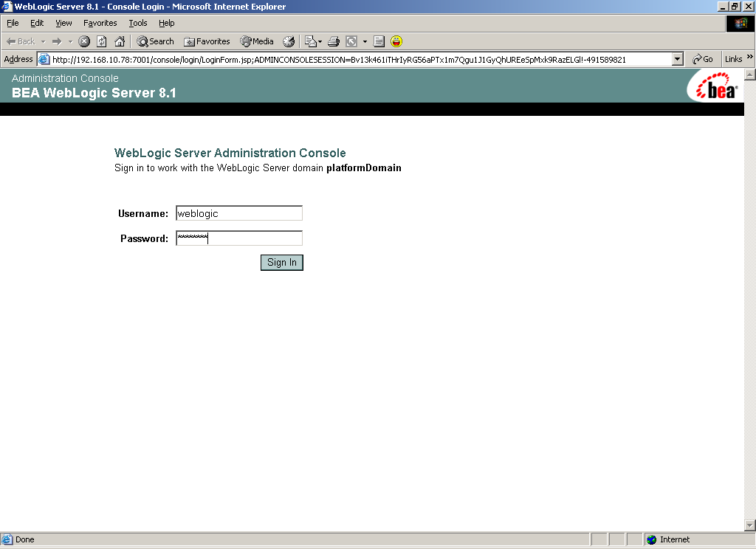Click the Username input field
This screenshot has height=549, width=756.
tap(239, 213)
